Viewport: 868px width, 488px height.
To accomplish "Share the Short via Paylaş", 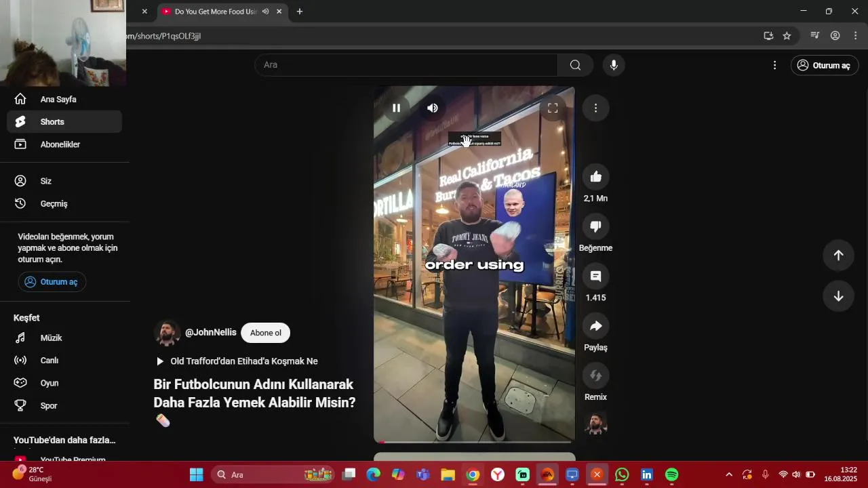I will pos(595,326).
